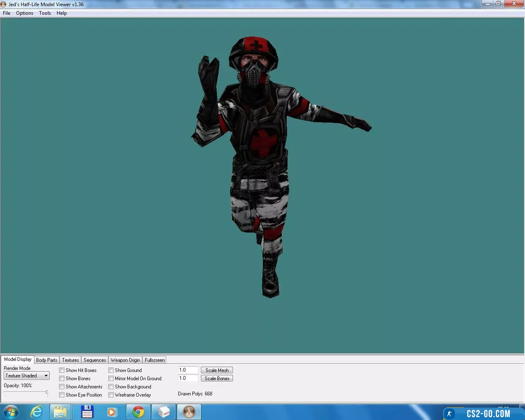Switch to the Sequences tab
Image resolution: width=525 pixels, height=420 pixels.
point(95,360)
